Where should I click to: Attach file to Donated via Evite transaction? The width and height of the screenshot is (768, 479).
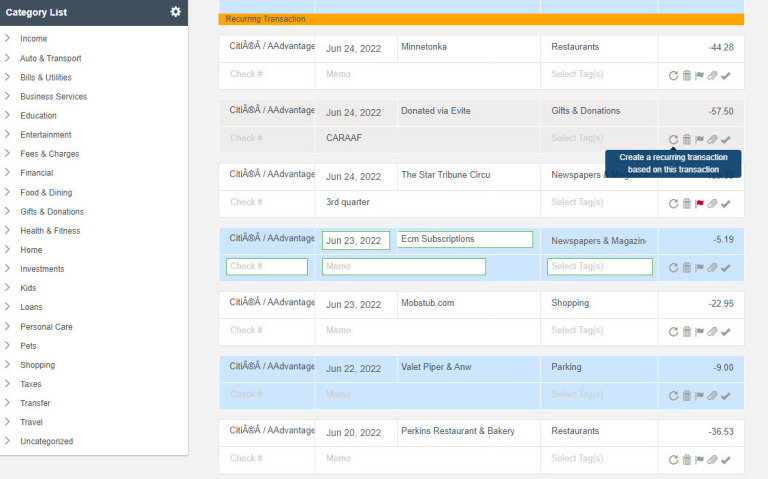(713, 140)
